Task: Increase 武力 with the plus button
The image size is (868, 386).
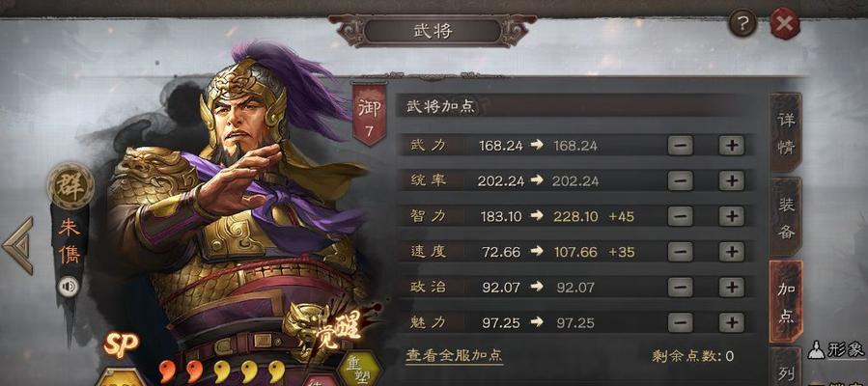Action: click(x=731, y=146)
